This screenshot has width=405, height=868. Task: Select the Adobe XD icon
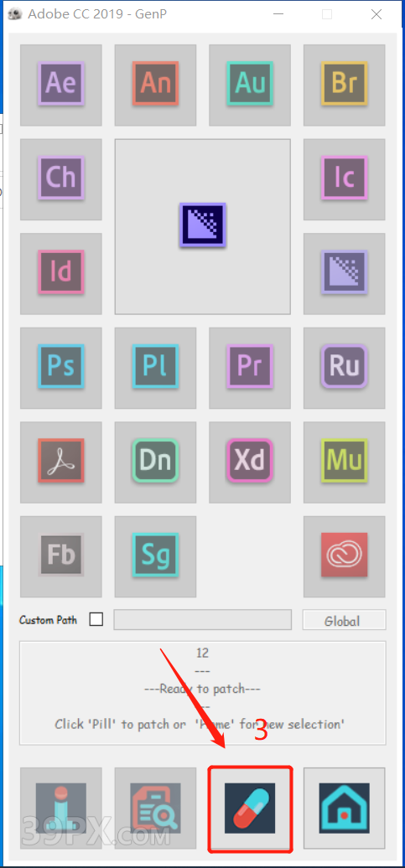(x=250, y=462)
